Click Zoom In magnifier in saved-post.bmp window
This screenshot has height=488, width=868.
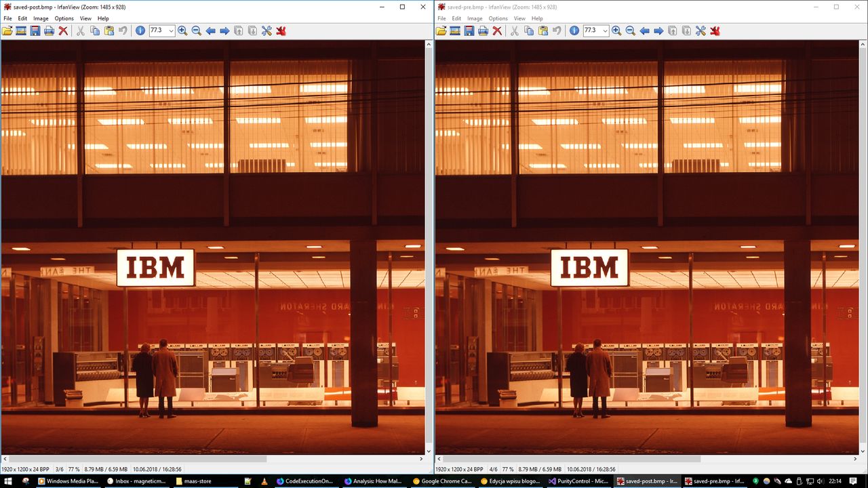(182, 30)
